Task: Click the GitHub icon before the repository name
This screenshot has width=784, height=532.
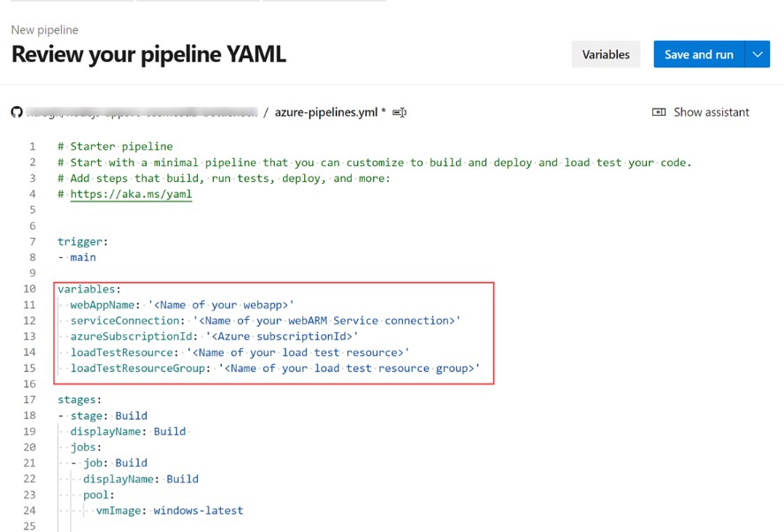Action: [16, 112]
